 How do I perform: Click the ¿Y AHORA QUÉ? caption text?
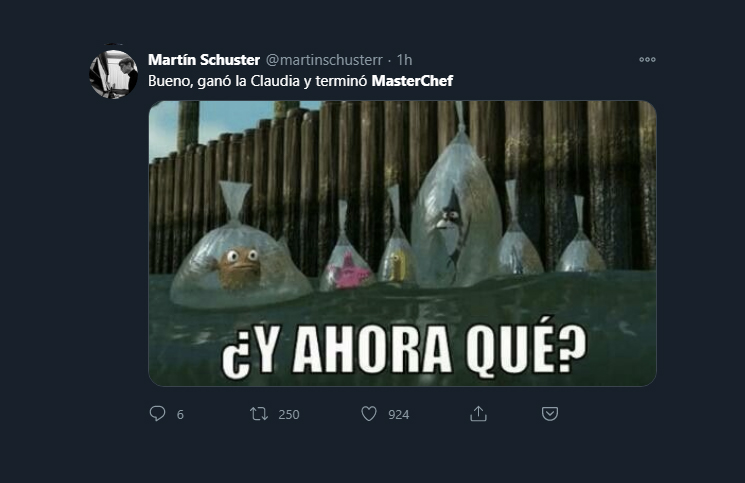point(404,348)
